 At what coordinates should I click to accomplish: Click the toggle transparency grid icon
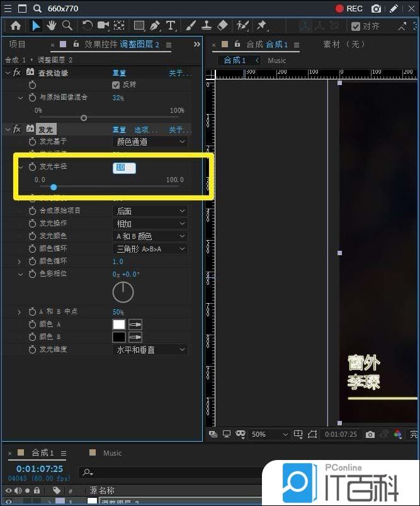[312, 434]
